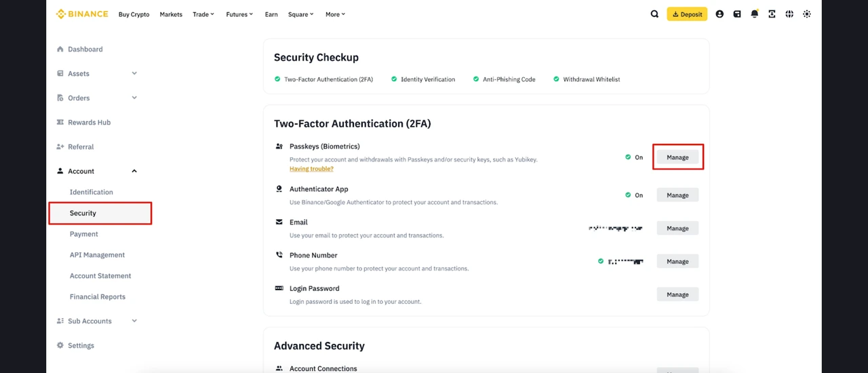Manage the Email setting
Image resolution: width=868 pixels, height=373 pixels.
[677, 229]
